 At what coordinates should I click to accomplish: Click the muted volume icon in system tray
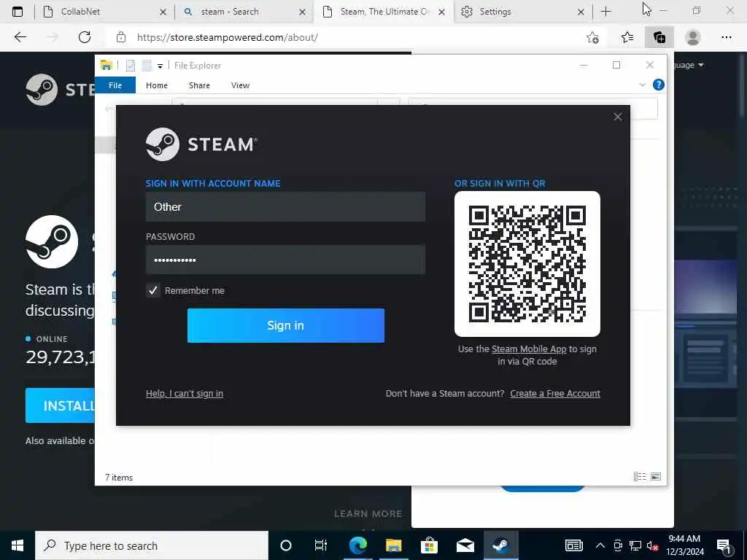pos(653,545)
